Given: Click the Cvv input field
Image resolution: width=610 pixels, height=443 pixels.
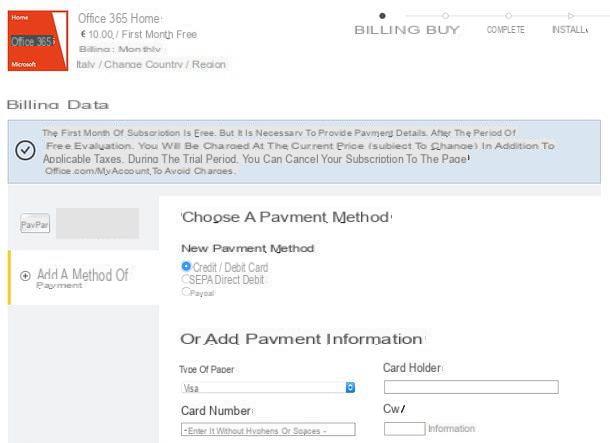Looking at the screenshot, I should coord(404,429).
